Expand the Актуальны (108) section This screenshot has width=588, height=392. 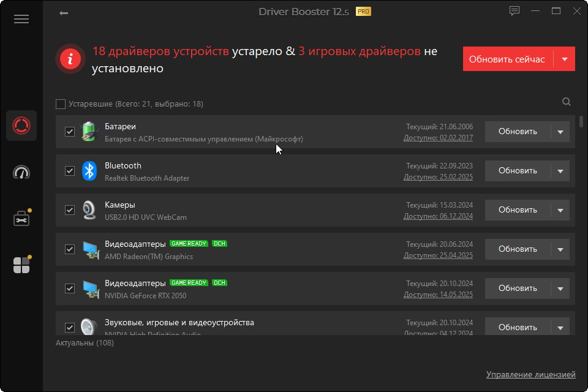click(85, 343)
